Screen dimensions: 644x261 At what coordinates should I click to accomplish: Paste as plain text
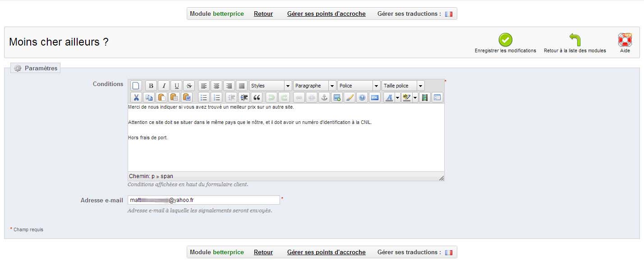click(x=174, y=97)
